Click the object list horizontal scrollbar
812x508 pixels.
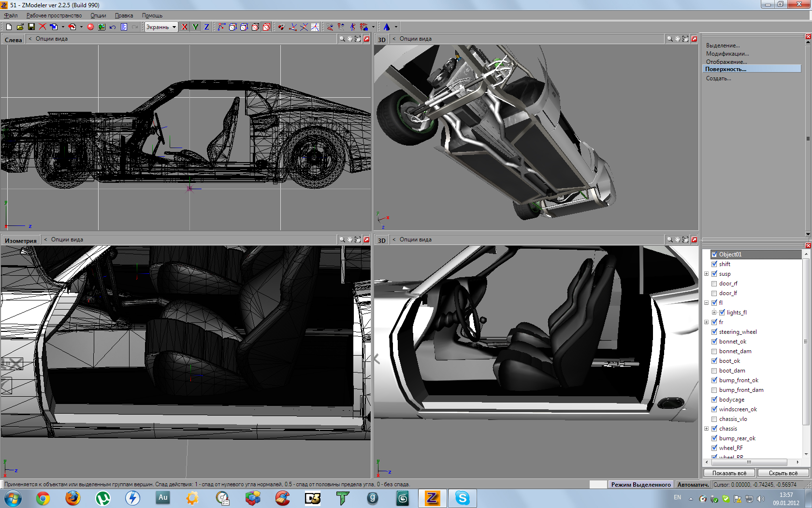click(x=749, y=462)
